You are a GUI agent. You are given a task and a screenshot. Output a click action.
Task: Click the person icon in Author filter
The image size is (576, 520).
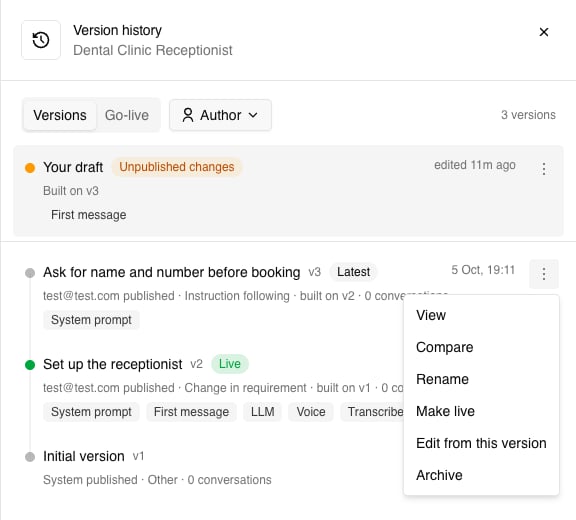tap(188, 115)
